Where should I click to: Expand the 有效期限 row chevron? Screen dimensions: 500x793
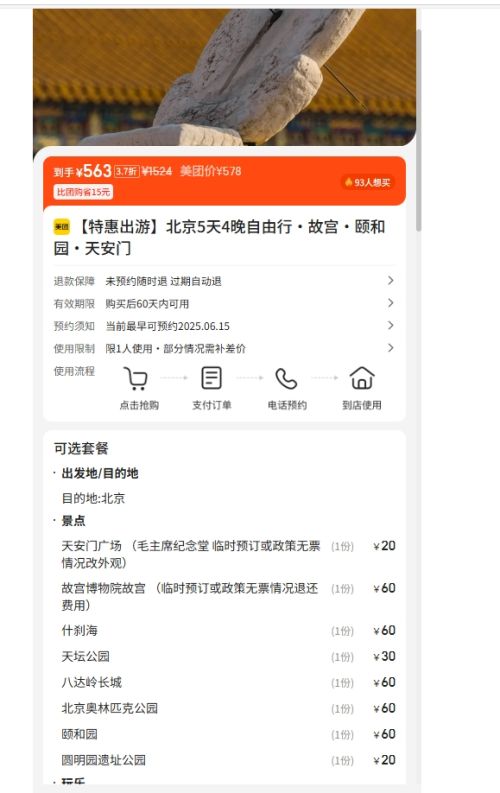pos(390,303)
